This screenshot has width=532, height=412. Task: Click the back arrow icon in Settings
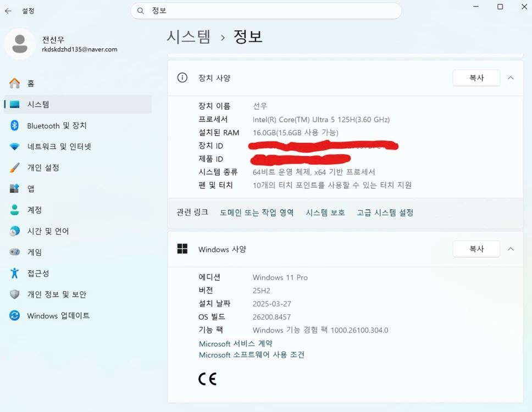(8, 11)
